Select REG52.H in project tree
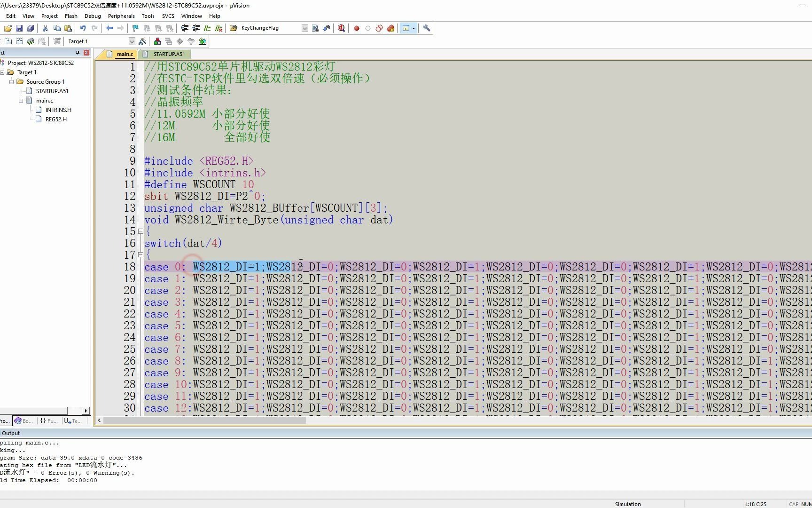 tap(56, 119)
